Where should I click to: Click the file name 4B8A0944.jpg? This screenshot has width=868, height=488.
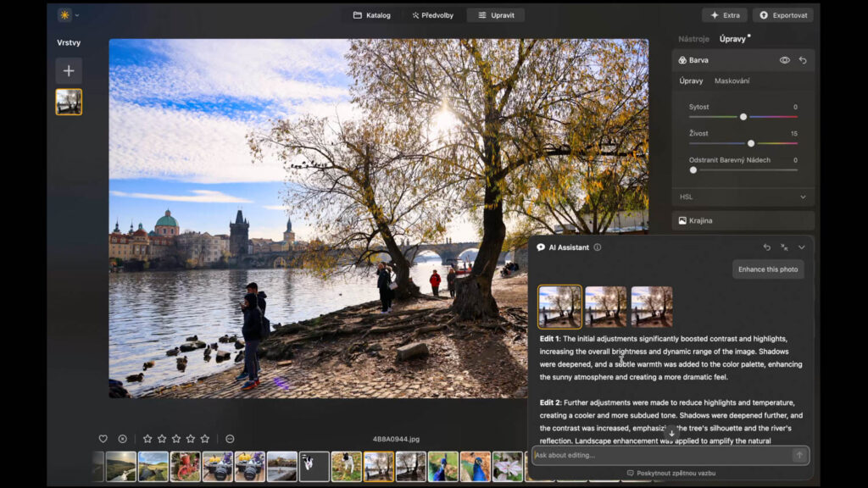click(x=396, y=439)
